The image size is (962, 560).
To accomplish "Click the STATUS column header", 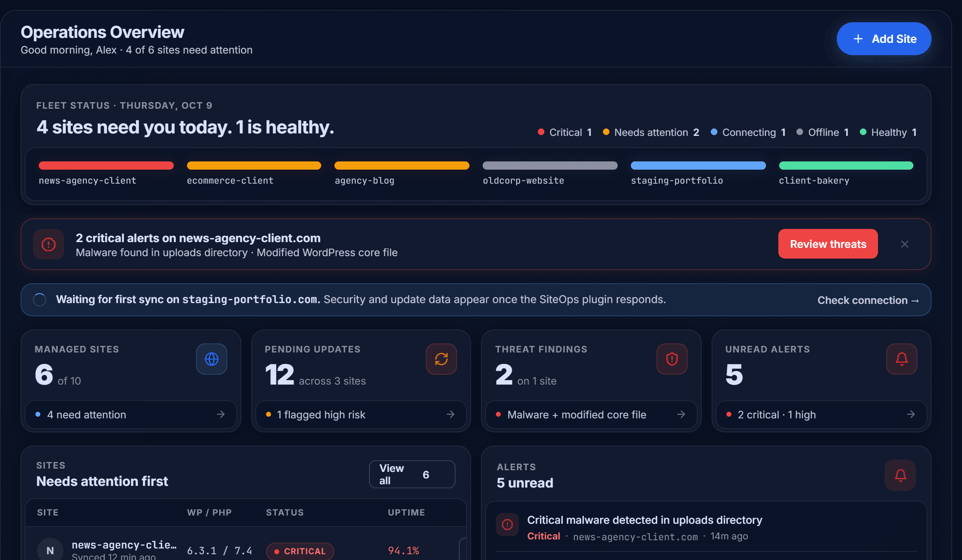I will 285,513.
